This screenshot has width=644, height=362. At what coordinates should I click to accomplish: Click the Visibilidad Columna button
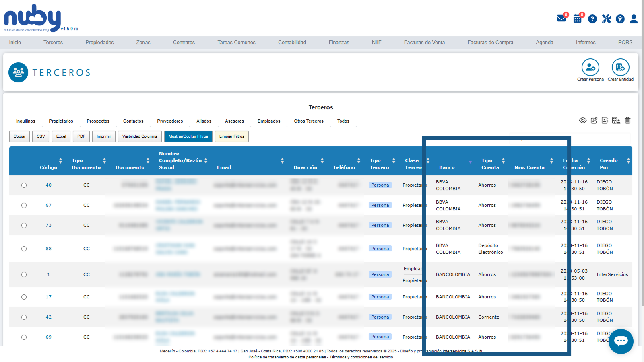click(140, 136)
